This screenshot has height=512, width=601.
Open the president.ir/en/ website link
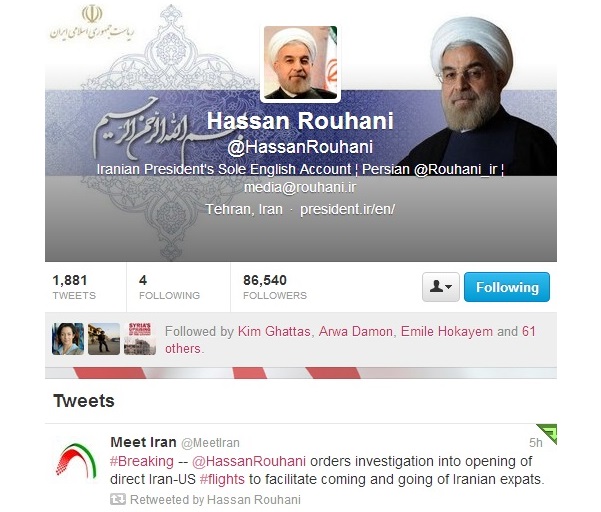click(x=347, y=209)
